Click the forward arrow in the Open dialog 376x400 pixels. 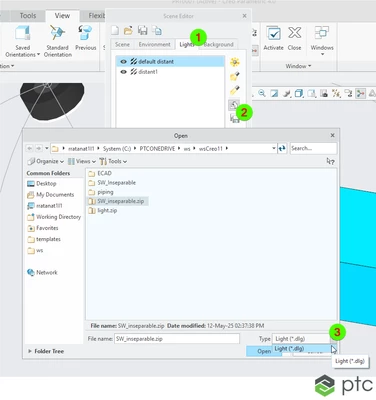coord(39,148)
